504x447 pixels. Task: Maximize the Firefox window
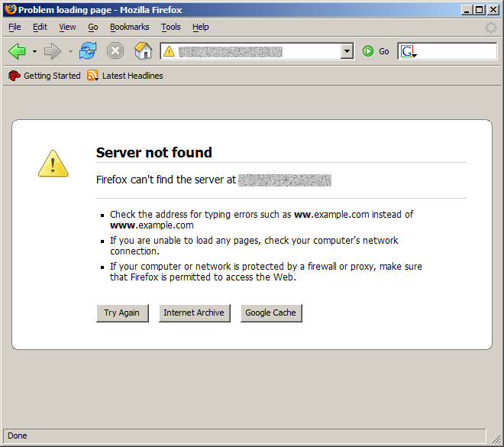coord(480,10)
